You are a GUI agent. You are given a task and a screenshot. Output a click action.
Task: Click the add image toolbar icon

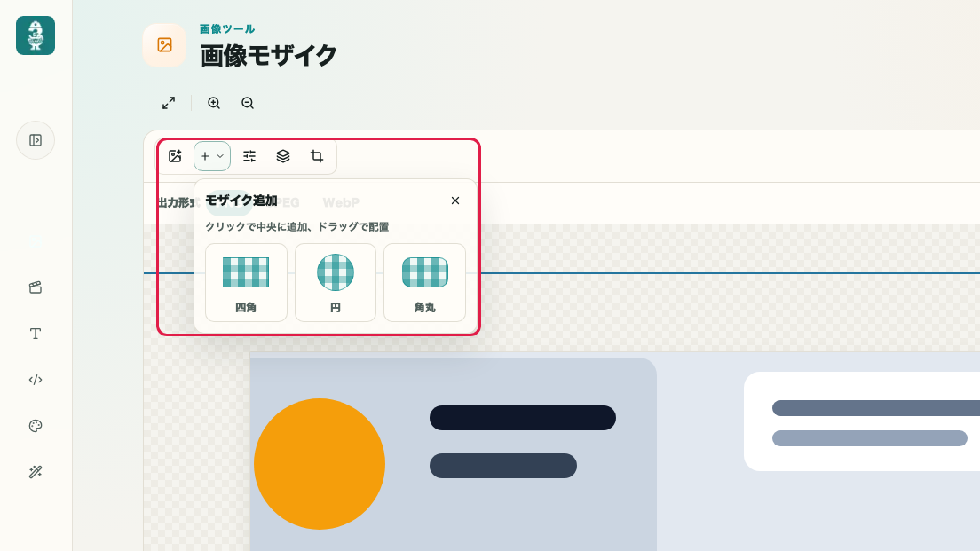(x=175, y=156)
